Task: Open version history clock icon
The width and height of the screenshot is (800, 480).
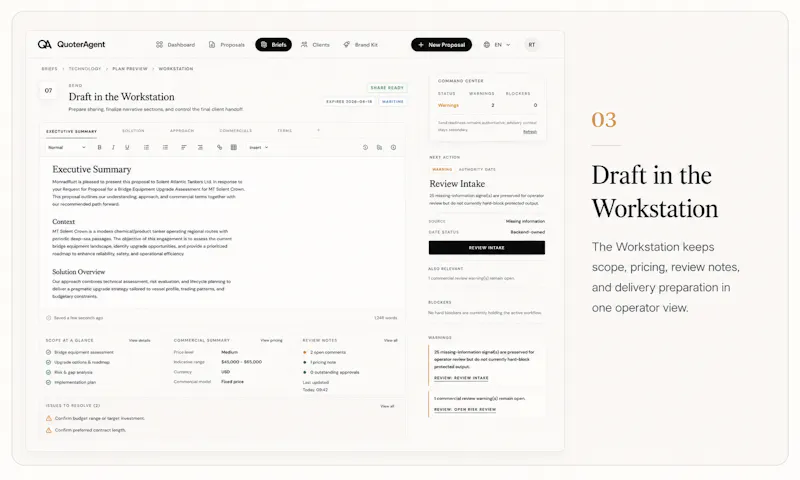Action: [x=365, y=147]
